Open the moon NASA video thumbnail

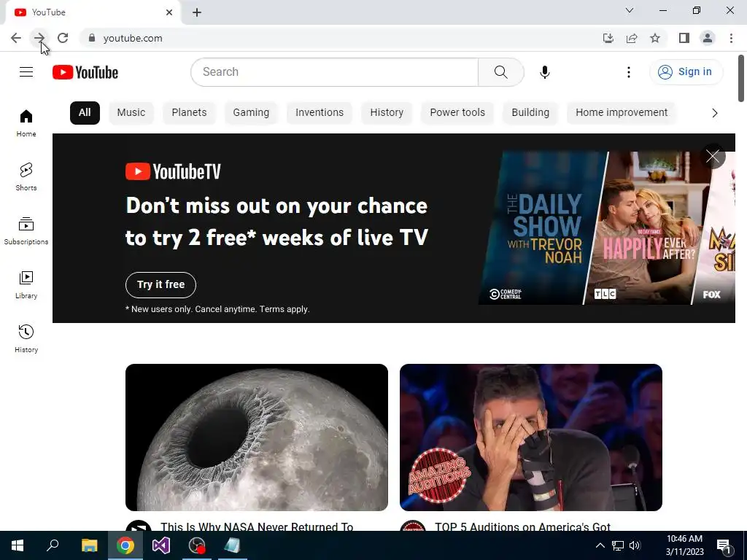point(256,437)
